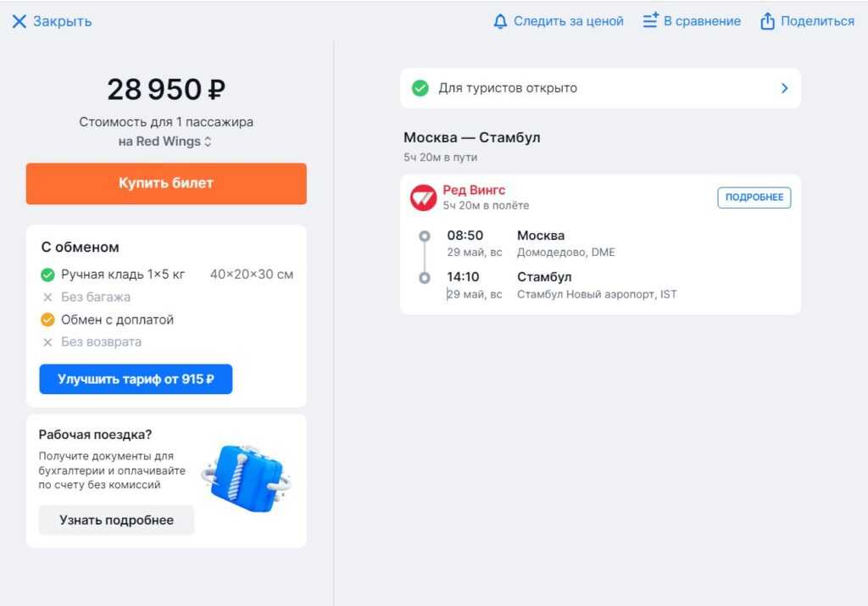The height and width of the screenshot is (606, 868).
Task: Select the 'В сравнение' link
Action: (702, 21)
